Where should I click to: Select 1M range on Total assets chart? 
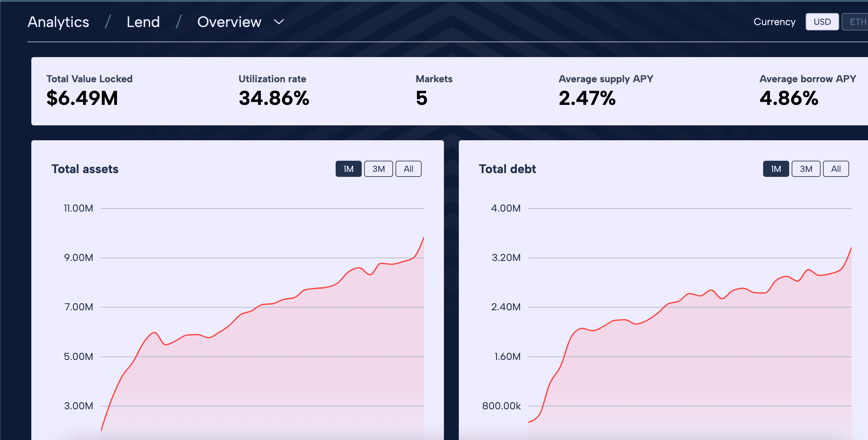click(348, 168)
